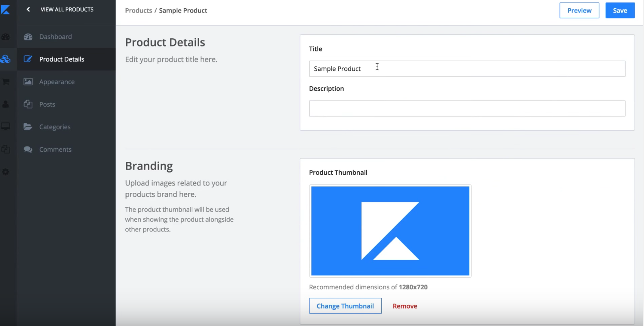Open the dashboard gauge icon in far-left rail
This screenshot has width=644, height=326.
click(5, 37)
